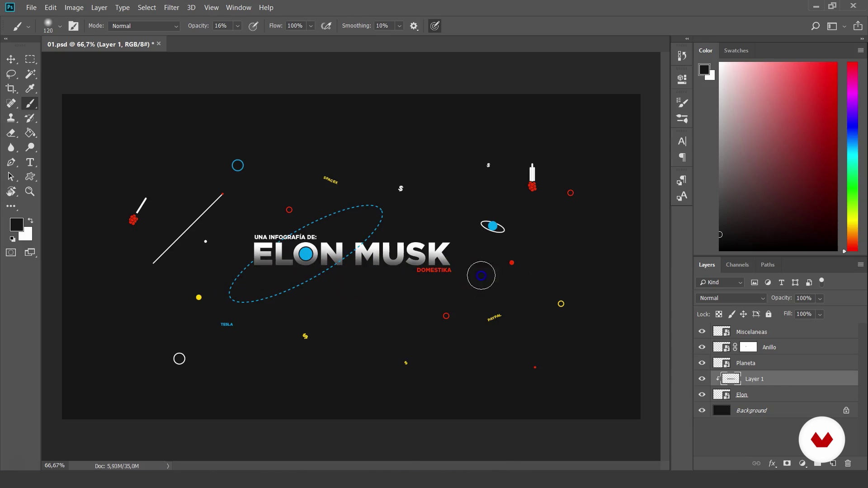Open the Edit Toolbar three-dots menu
Image resolution: width=868 pixels, height=488 pixels.
[x=11, y=206]
